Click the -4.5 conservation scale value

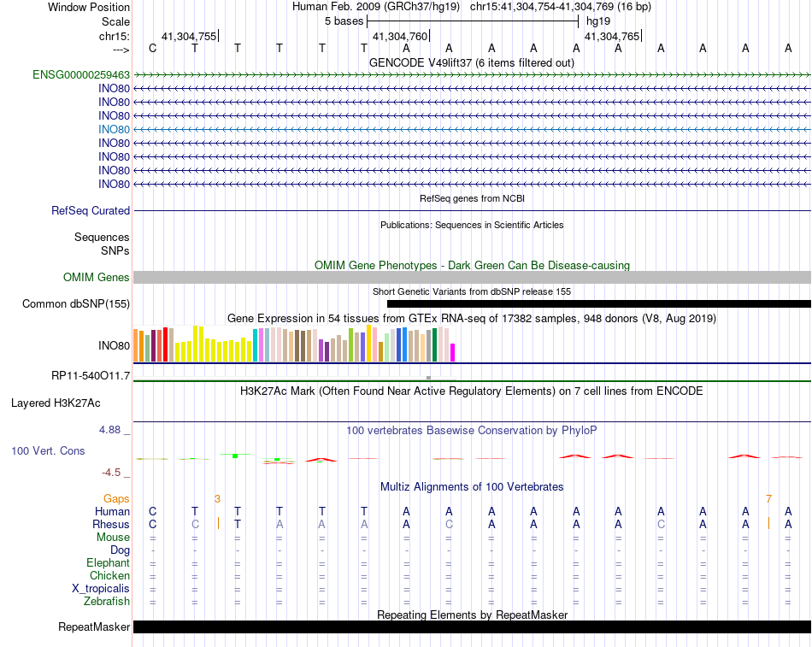coord(111,473)
